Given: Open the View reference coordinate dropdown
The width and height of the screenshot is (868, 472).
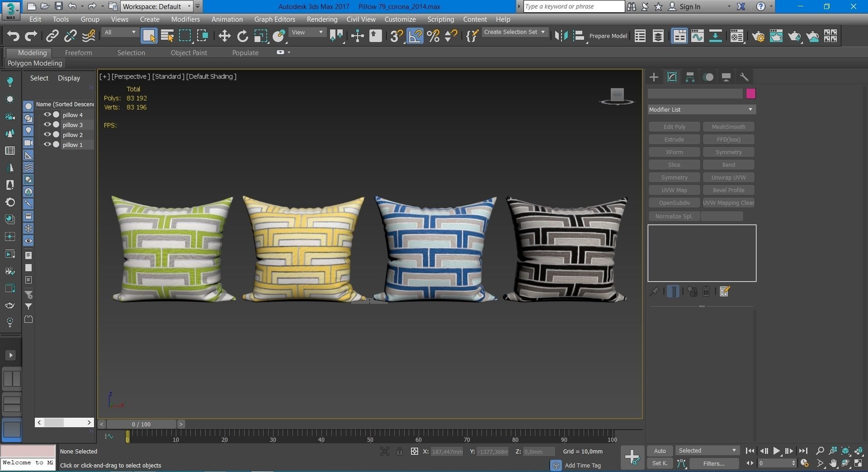Looking at the screenshot, I should (307, 33).
